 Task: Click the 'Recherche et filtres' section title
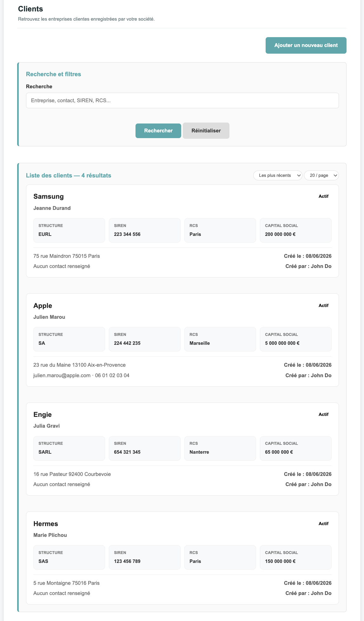(54, 74)
